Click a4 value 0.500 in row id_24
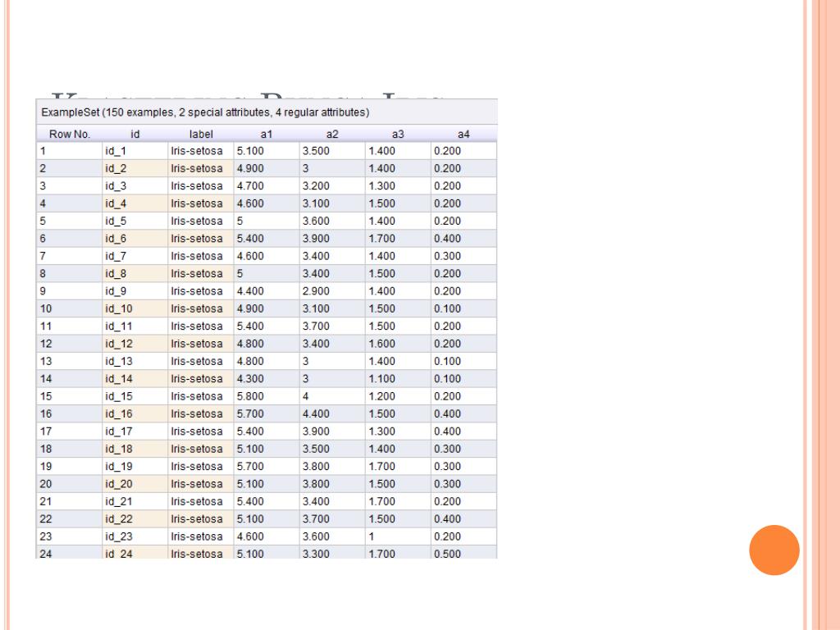 click(464, 554)
